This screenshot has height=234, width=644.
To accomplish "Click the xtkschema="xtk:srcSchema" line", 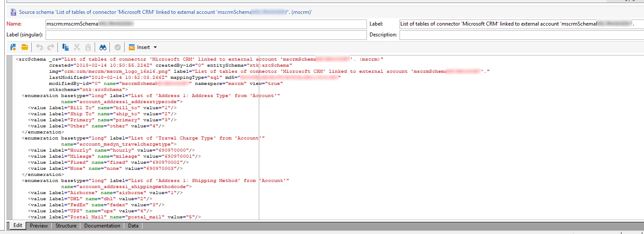I will pyautogui.click(x=89, y=89).
